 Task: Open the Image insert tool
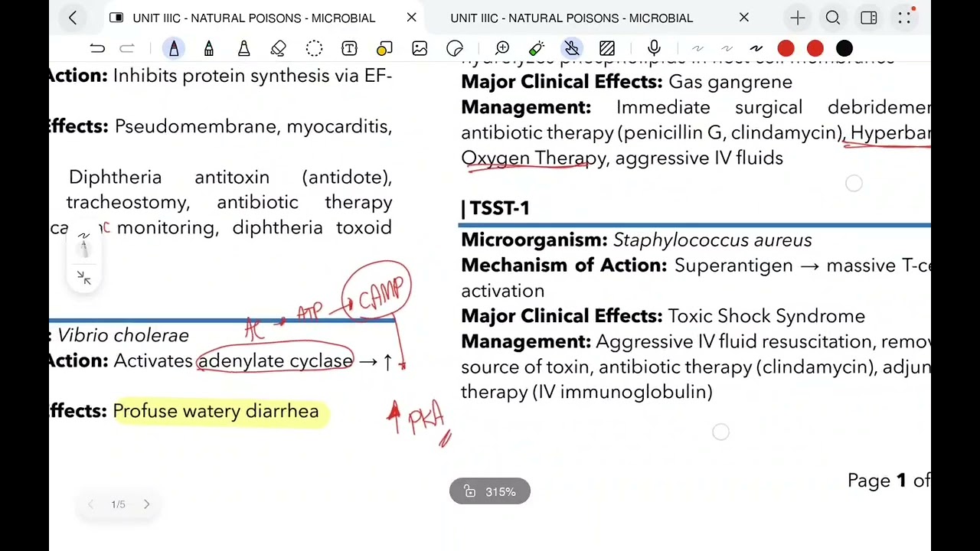pos(420,49)
